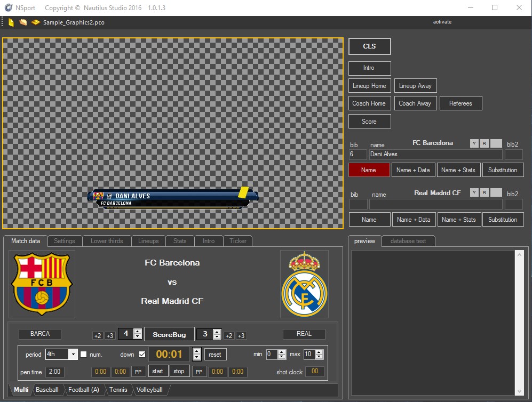Start the match clock
Screen dimensions: 532x402
pos(158,371)
